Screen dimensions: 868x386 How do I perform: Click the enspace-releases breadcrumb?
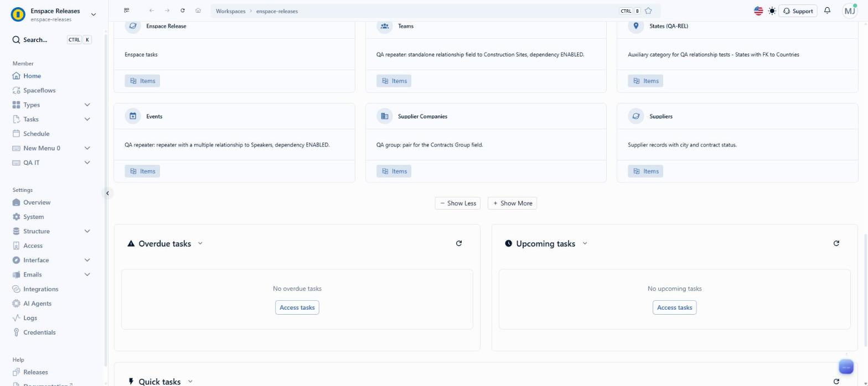coord(277,11)
